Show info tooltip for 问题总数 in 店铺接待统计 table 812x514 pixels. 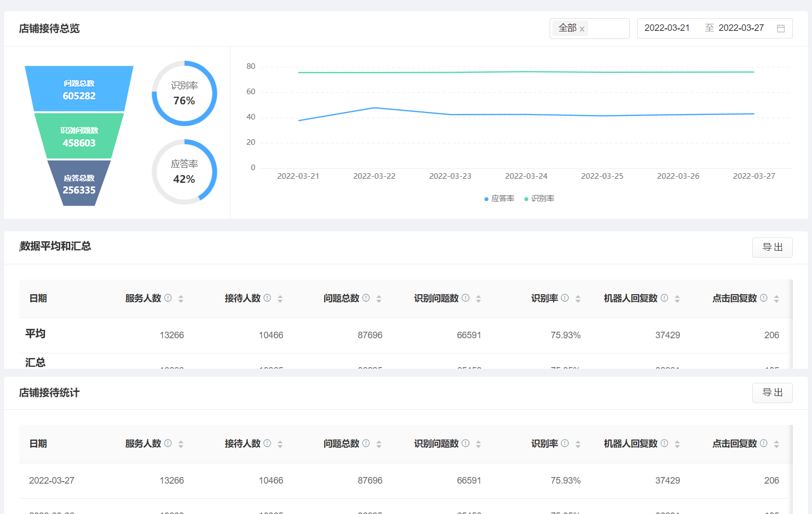(x=366, y=443)
